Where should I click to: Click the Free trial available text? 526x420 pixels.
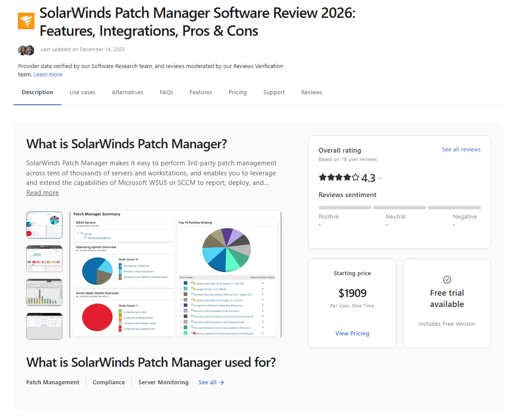tap(447, 298)
